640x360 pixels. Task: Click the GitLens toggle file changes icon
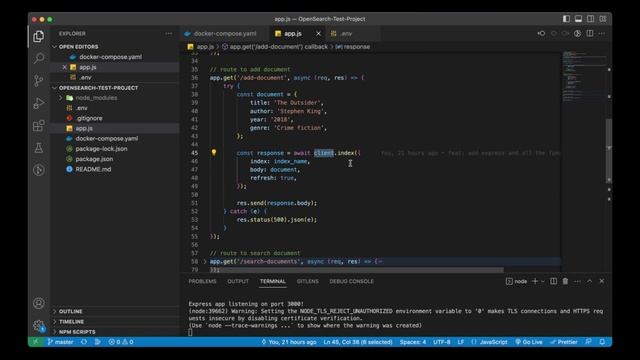578,33
